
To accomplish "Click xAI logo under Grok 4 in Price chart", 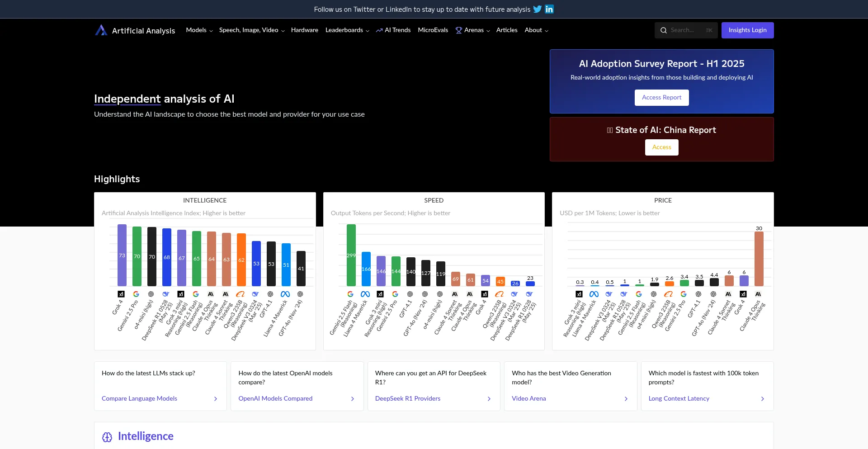I will pyautogui.click(x=743, y=294).
